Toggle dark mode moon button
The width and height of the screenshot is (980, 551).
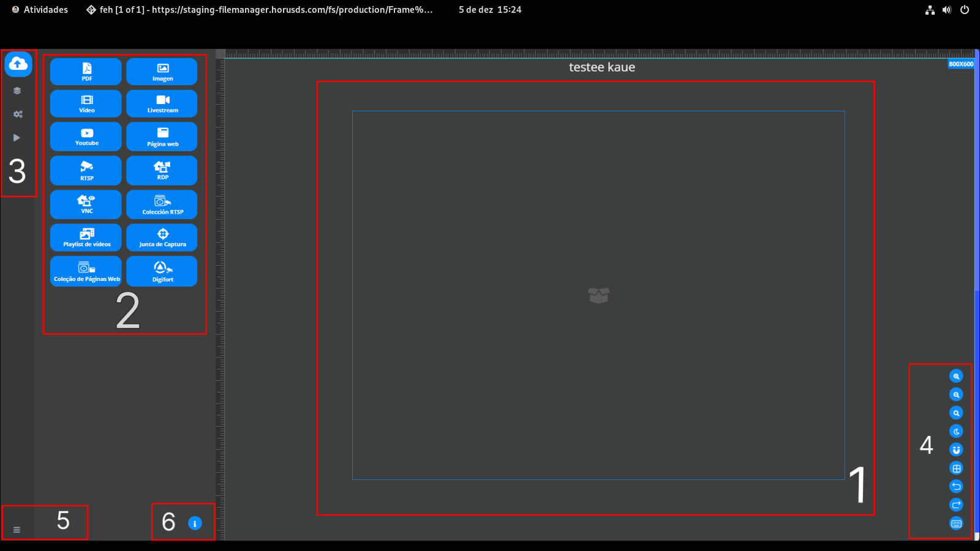click(956, 432)
